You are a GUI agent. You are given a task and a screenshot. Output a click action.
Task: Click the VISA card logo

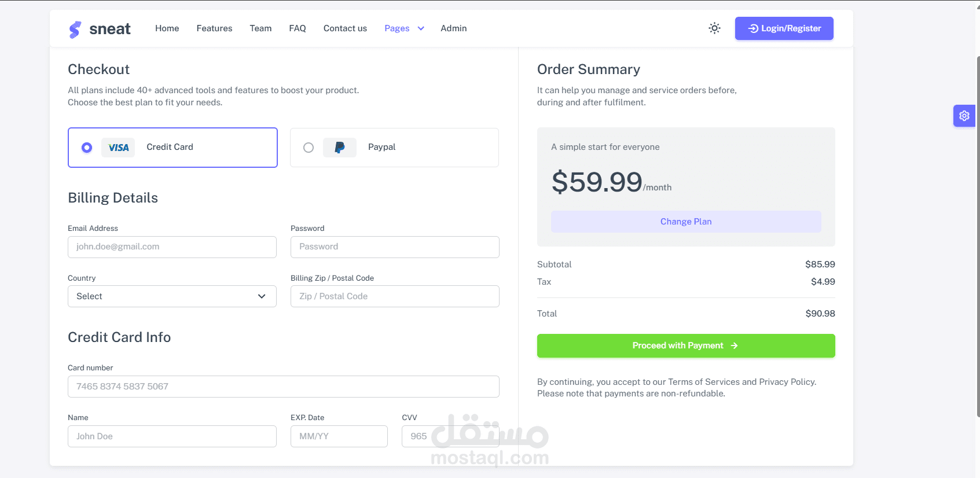(x=118, y=148)
